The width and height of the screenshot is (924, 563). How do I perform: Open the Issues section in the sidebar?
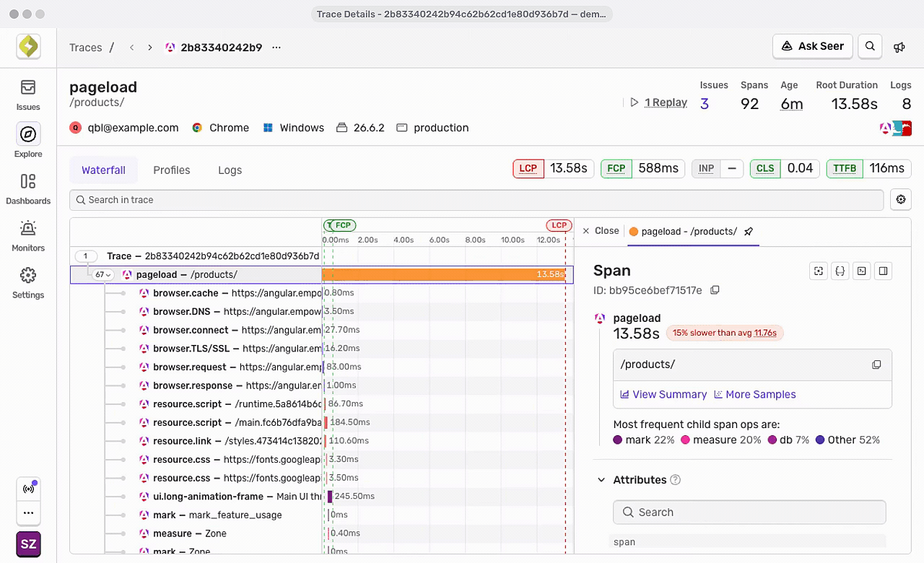point(28,95)
